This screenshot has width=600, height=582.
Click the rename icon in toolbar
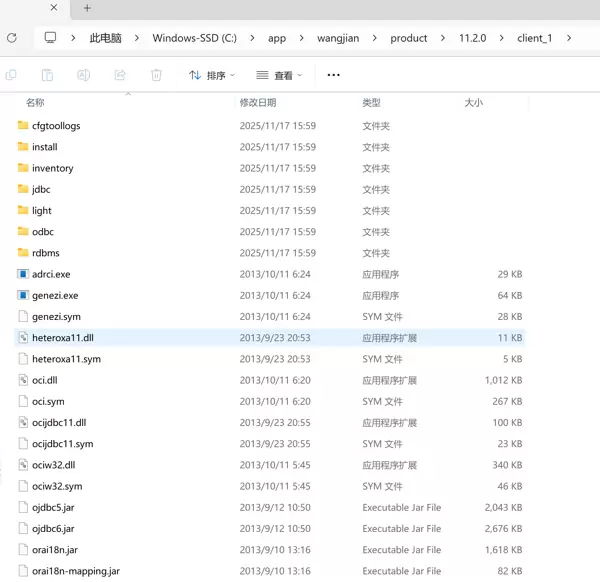click(x=84, y=75)
